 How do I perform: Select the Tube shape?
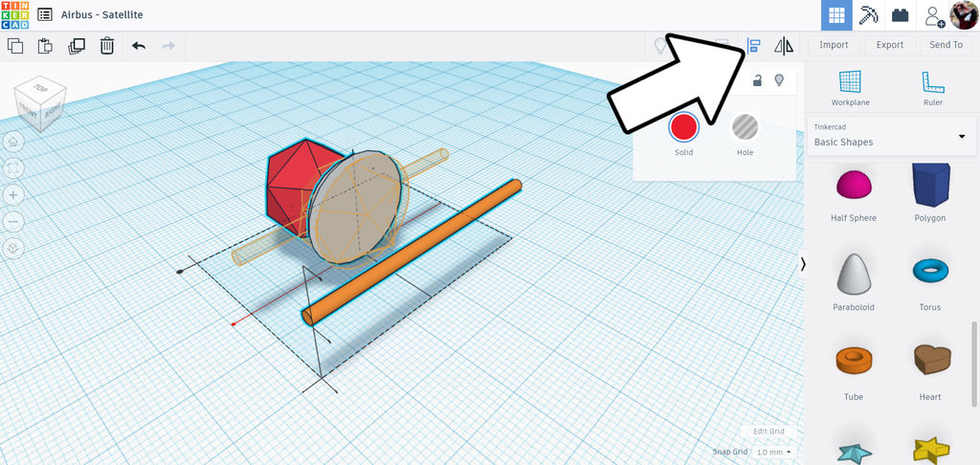[x=853, y=372]
